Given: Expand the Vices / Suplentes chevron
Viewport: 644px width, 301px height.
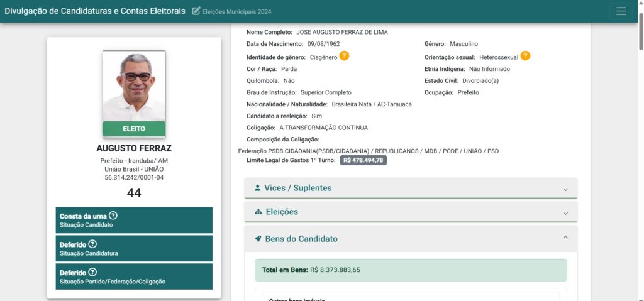Looking at the screenshot, I should click(x=565, y=189).
